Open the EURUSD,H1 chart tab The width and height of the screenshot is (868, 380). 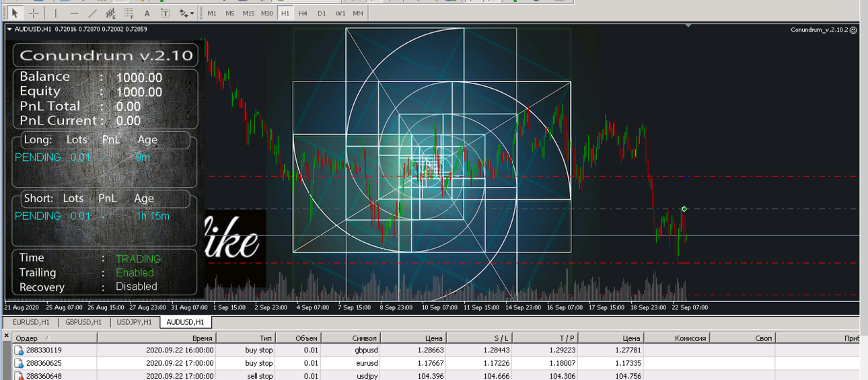coord(31,322)
